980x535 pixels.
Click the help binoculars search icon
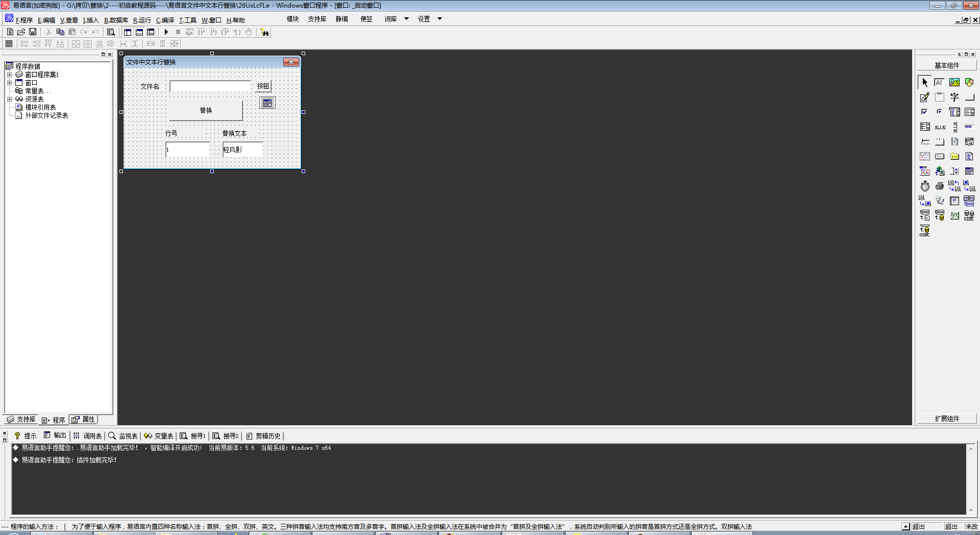[264, 32]
